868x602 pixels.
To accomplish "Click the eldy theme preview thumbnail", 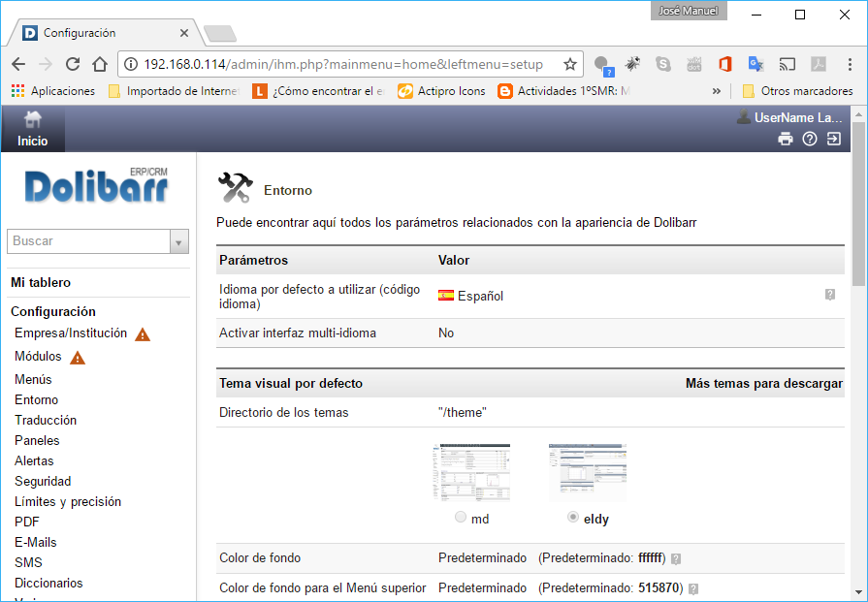I will (587, 472).
